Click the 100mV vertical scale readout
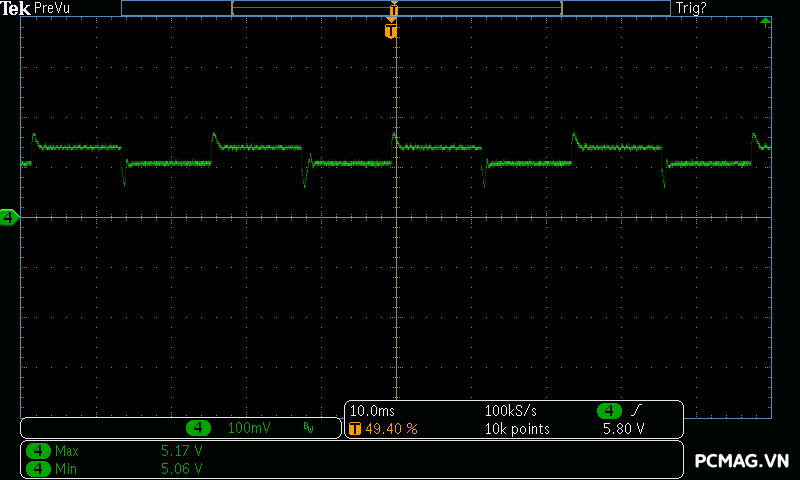Viewport: 800px width, 480px height. click(x=248, y=428)
